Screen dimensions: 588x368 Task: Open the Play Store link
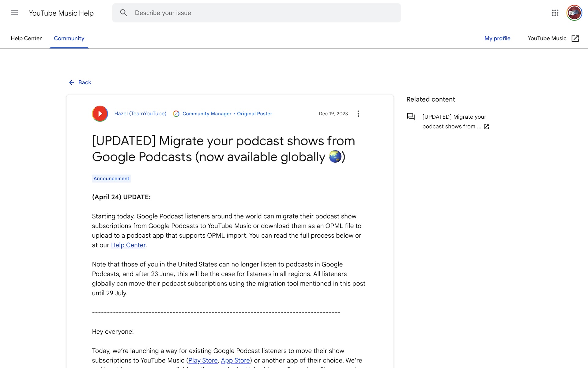pos(203,360)
